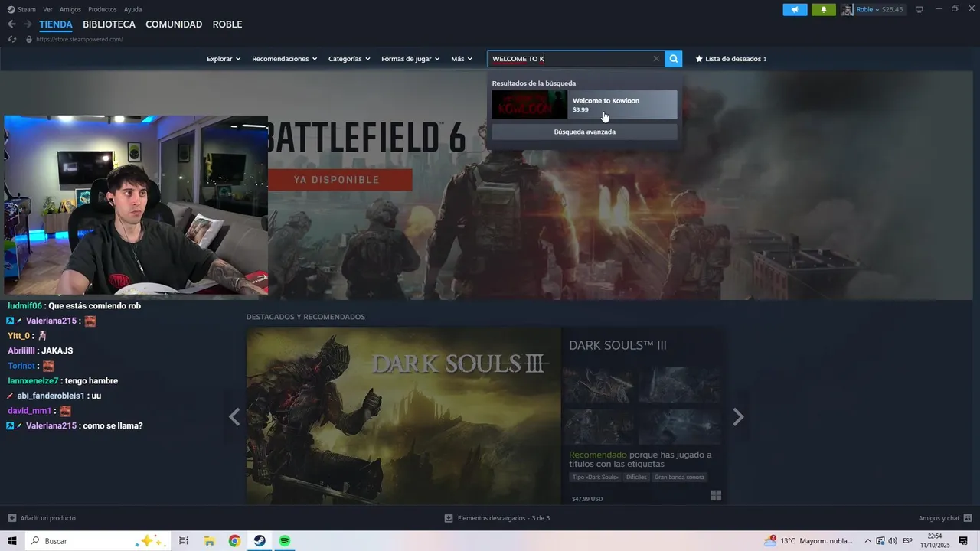Open the Ayuda menu

[x=133, y=9]
